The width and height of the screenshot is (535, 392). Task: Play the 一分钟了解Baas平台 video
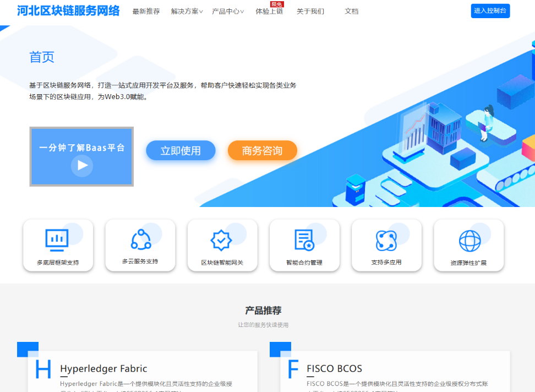click(x=82, y=165)
